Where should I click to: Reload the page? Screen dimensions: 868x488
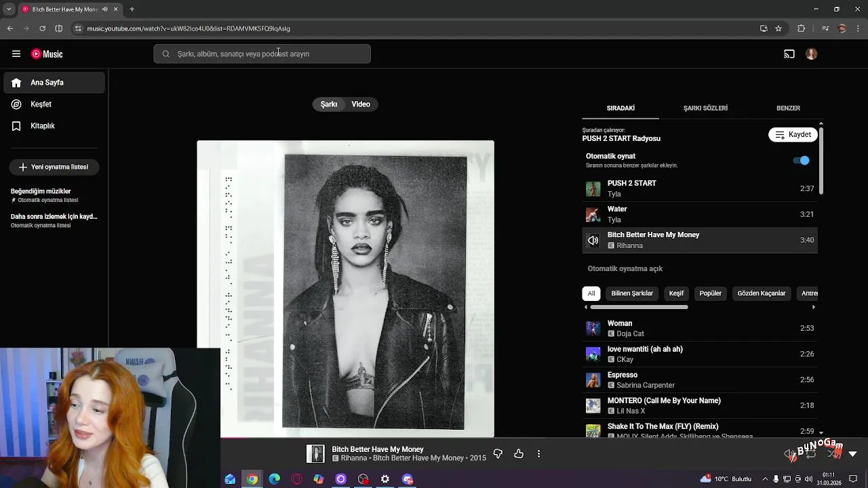point(42,28)
